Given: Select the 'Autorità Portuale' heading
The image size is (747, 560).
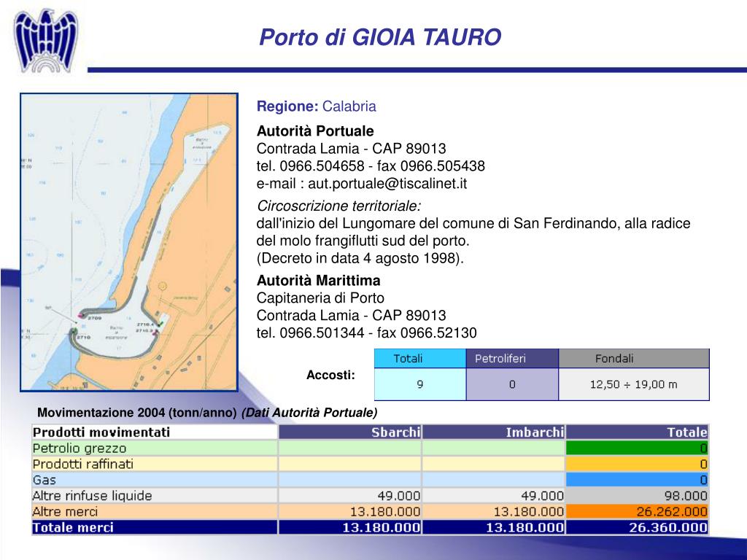Looking at the screenshot, I should tap(315, 131).
